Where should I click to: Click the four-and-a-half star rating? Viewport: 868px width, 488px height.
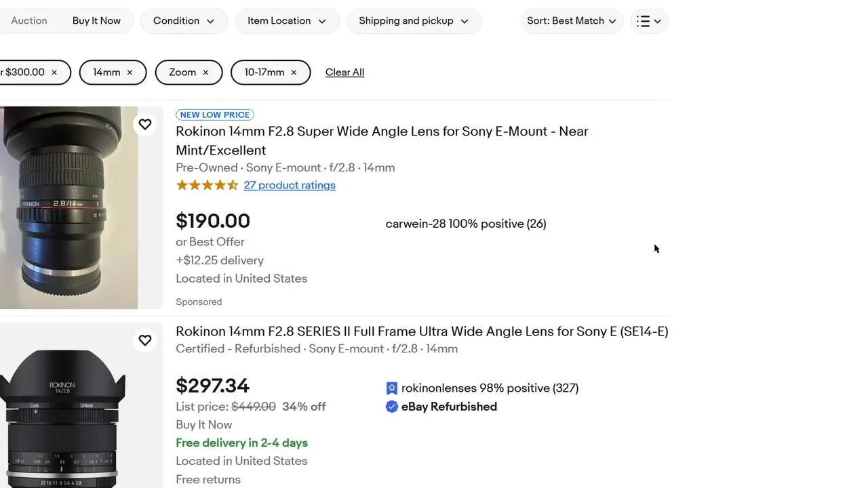pos(207,185)
